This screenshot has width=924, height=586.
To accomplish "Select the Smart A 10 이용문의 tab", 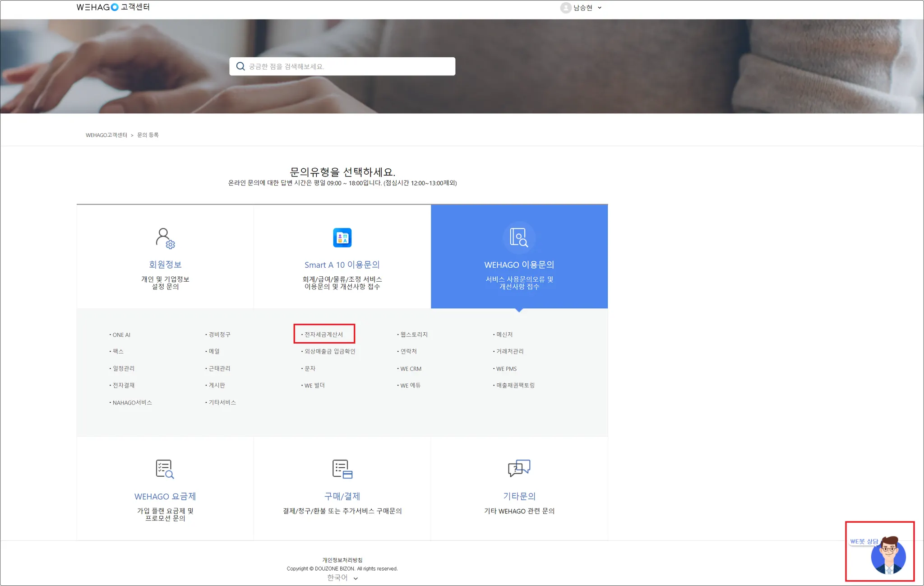I will pyautogui.click(x=342, y=265).
